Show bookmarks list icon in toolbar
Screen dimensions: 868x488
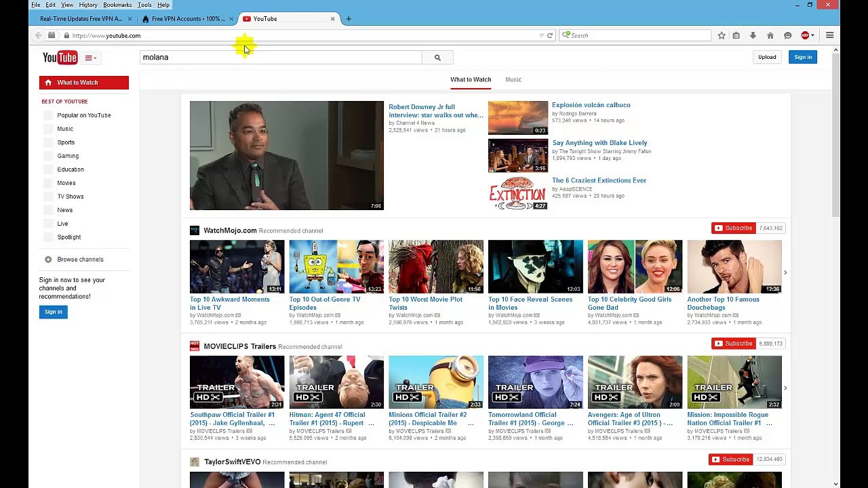coord(736,35)
